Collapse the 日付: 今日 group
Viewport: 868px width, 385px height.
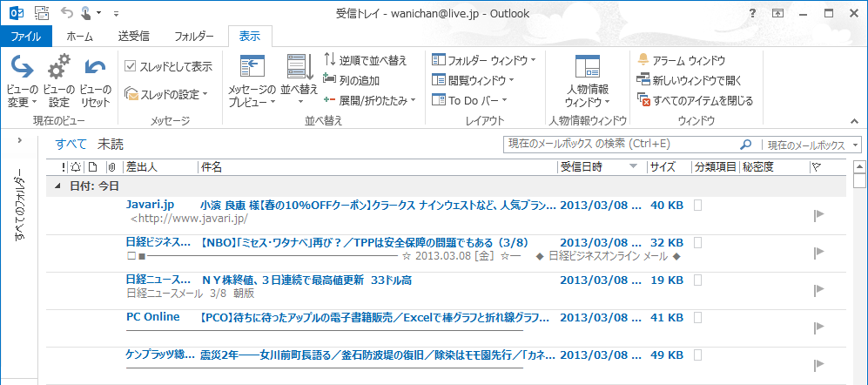58,186
